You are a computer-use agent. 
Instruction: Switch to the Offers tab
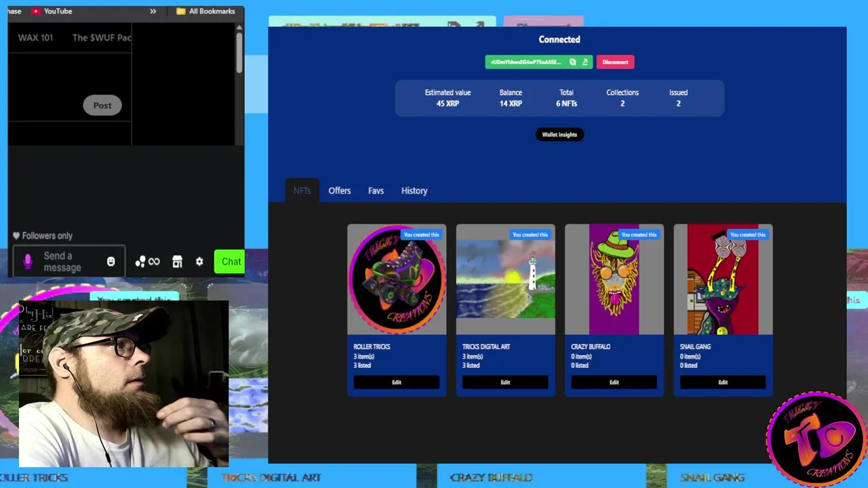click(340, 190)
